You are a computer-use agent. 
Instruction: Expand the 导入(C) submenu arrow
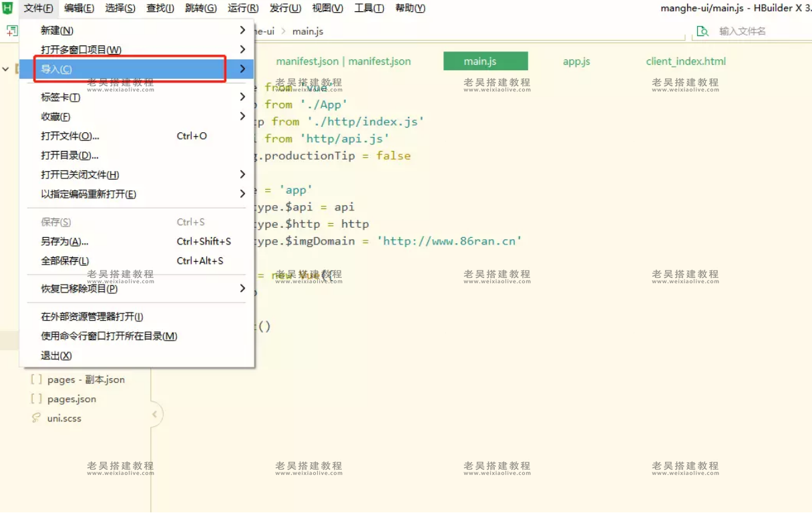point(242,69)
